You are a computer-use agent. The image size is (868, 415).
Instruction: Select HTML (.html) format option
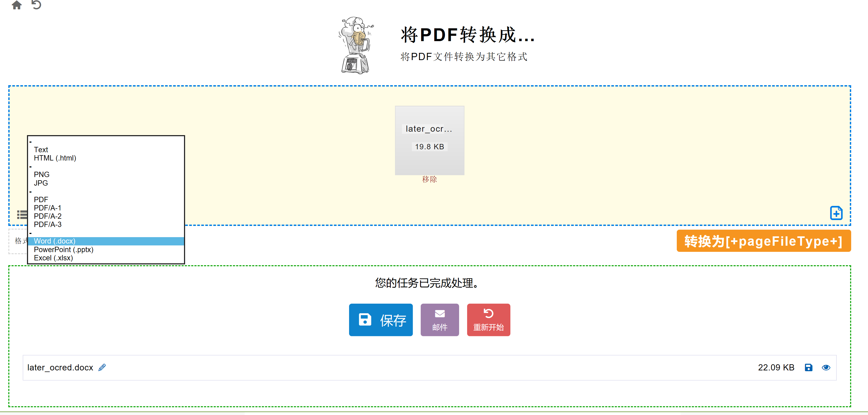(55, 158)
